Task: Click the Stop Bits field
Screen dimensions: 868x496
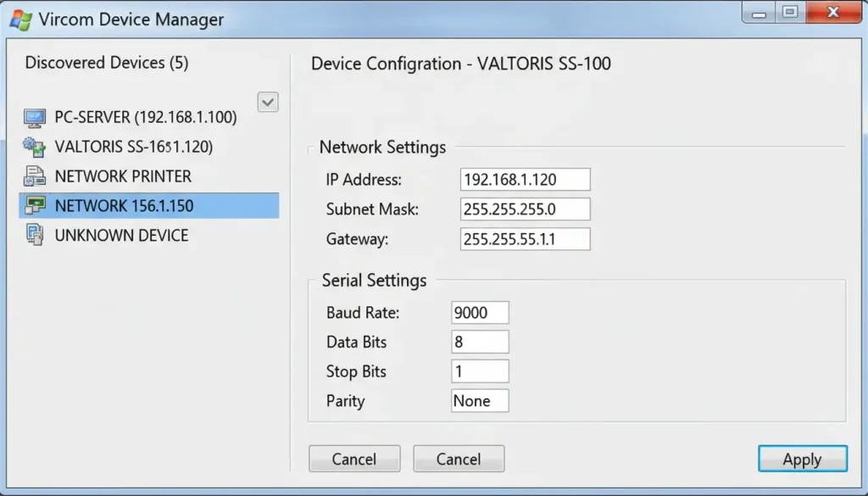Action: coord(480,371)
